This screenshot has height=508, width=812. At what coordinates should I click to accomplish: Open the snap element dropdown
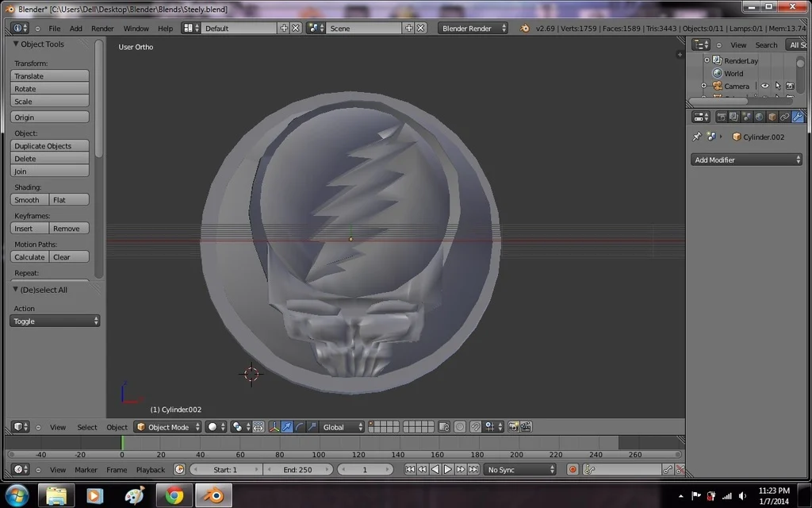point(493,426)
